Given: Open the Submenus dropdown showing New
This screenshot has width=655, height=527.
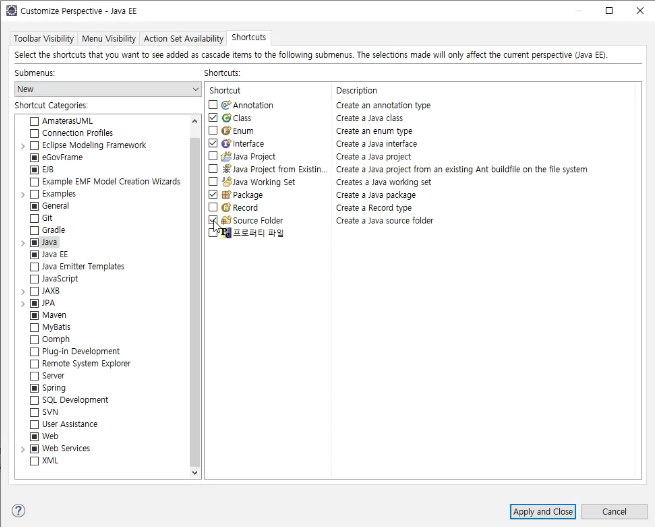Looking at the screenshot, I should (108, 89).
